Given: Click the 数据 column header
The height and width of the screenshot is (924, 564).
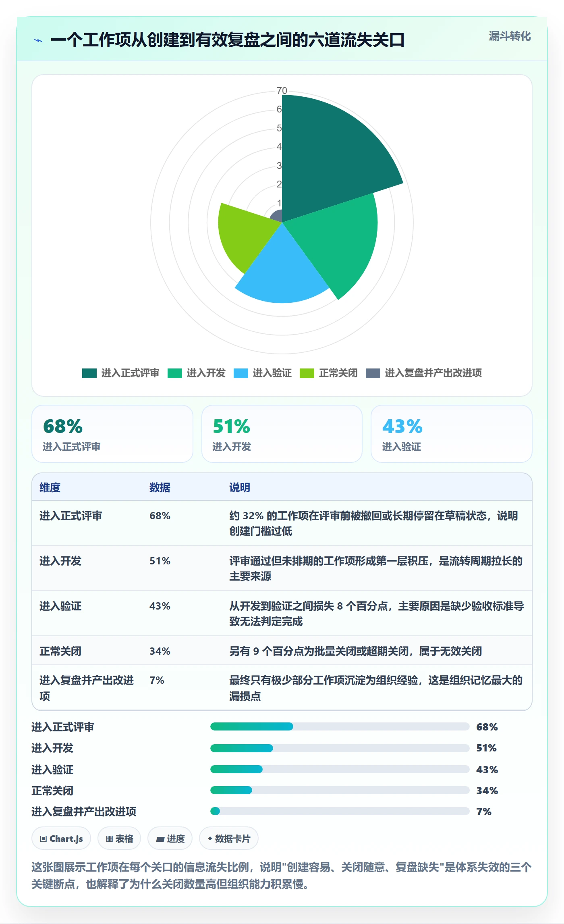Looking at the screenshot, I should pyautogui.click(x=160, y=487).
